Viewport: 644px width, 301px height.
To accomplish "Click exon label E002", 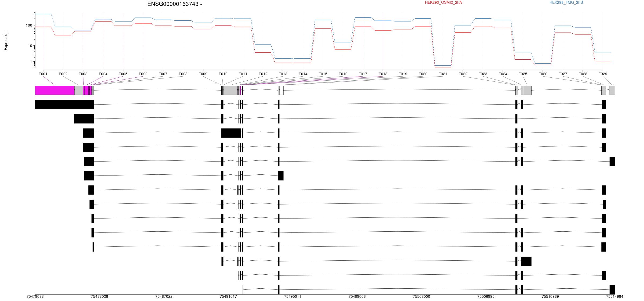I will click(x=63, y=74).
